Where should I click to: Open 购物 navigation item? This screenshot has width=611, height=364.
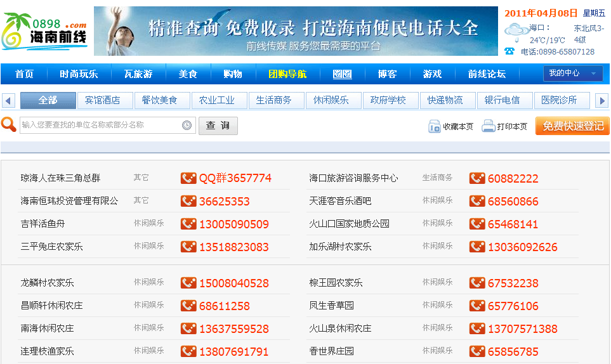pos(233,74)
